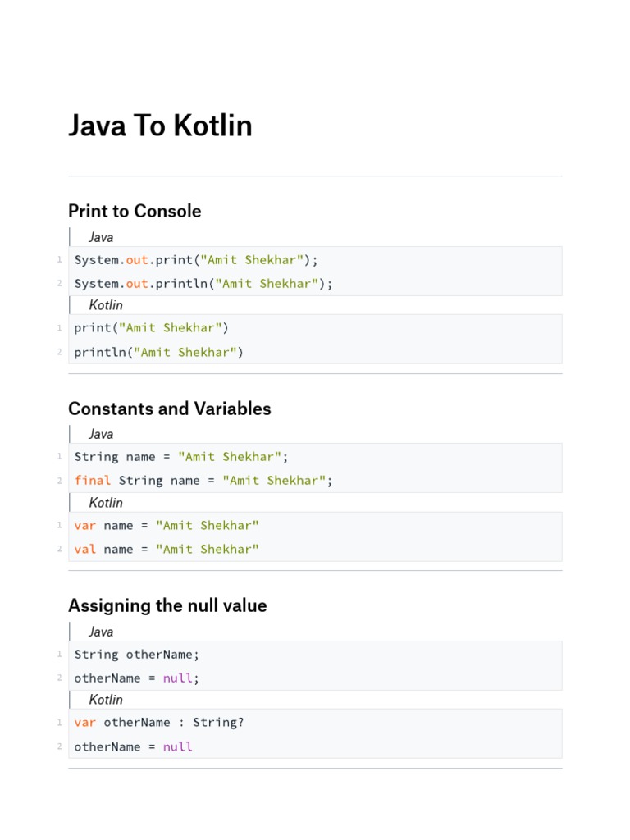Click the Kotlin label under Assigning the null value
630x840 pixels.
point(106,700)
